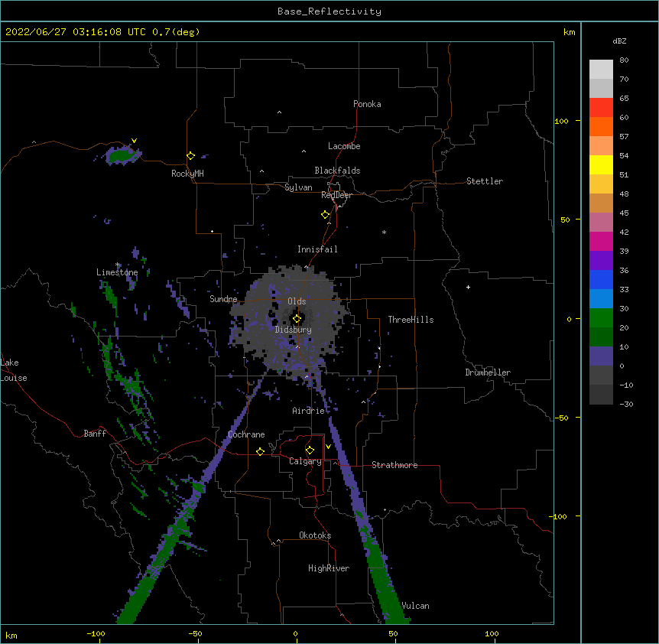The image size is (659, 644).
Task: Click the yellow diamond marker above Calgary label
Action: (x=310, y=450)
